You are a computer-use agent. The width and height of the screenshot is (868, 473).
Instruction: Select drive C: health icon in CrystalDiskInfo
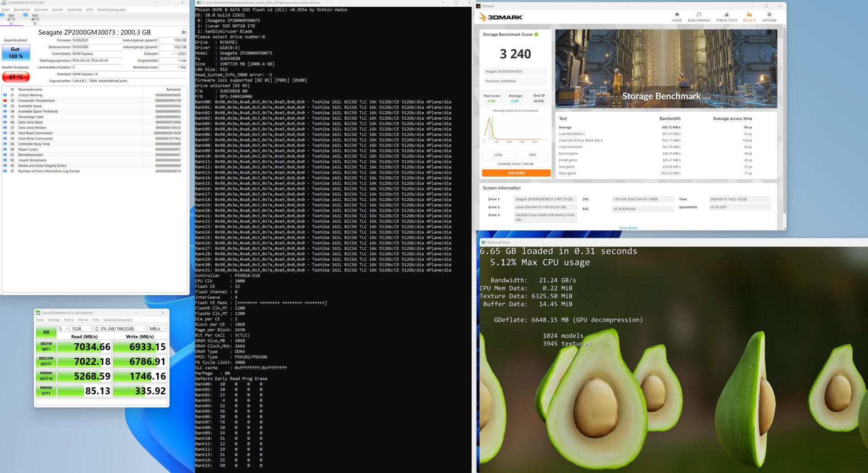3,15
